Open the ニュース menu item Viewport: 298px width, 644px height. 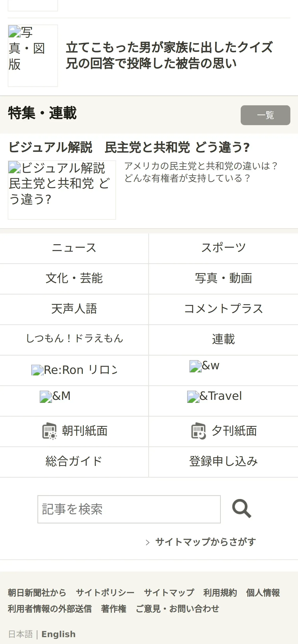pos(74,248)
